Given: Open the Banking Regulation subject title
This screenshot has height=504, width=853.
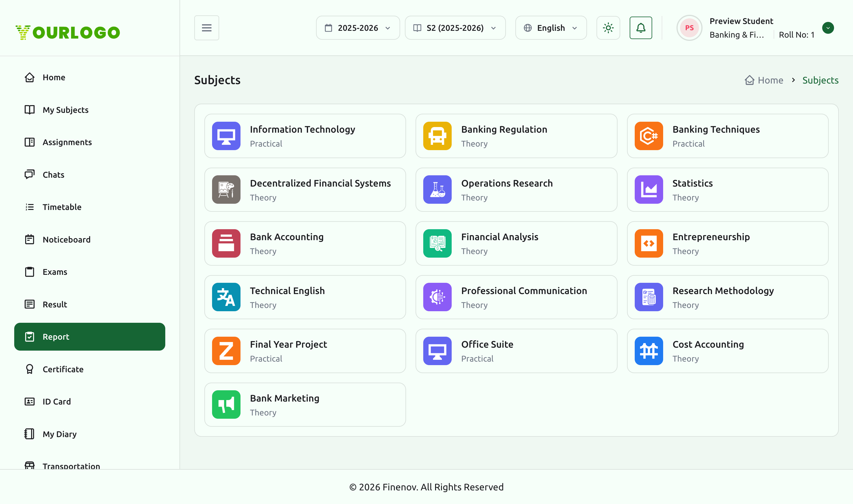Looking at the screenshot, I should coord(504,129).
